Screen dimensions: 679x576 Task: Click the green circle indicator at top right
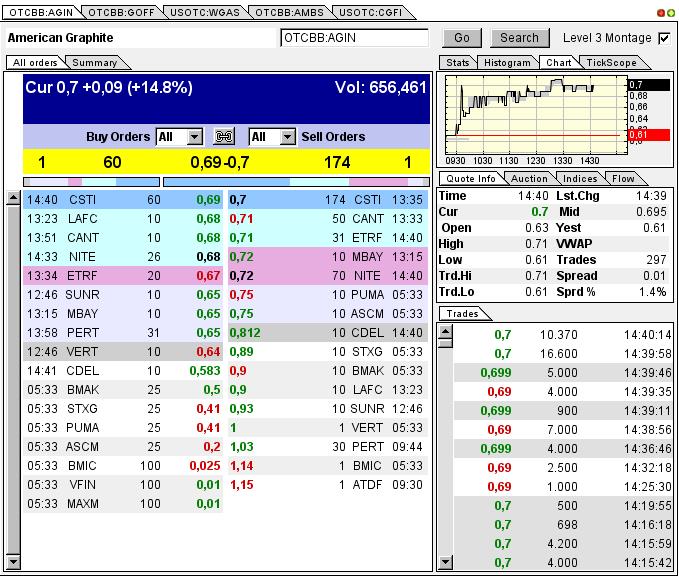[x=671, y=13]
